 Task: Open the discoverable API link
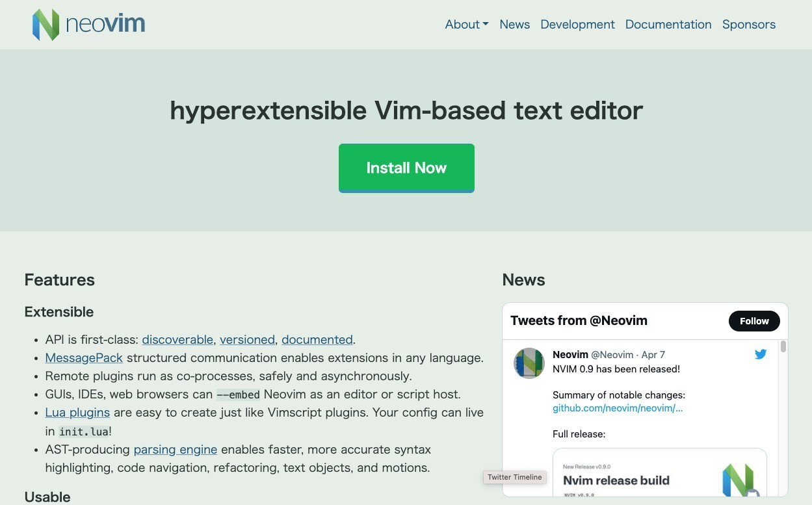[177, 339]
